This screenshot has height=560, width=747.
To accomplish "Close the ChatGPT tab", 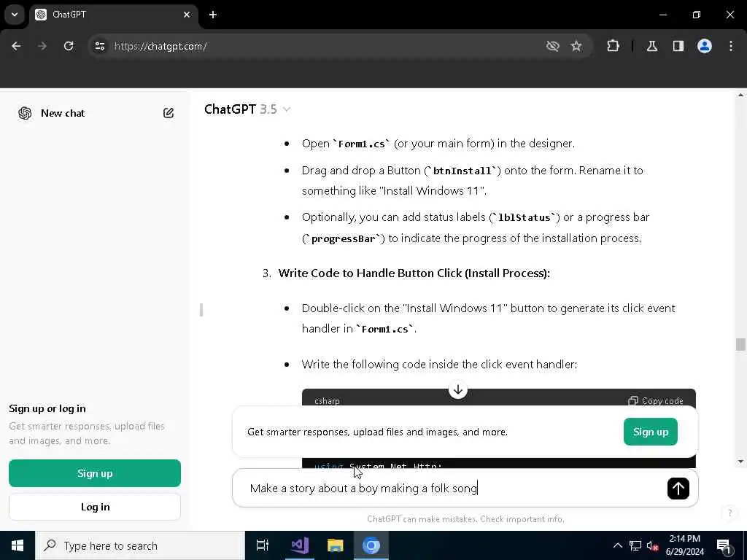I will coord(187,15).
